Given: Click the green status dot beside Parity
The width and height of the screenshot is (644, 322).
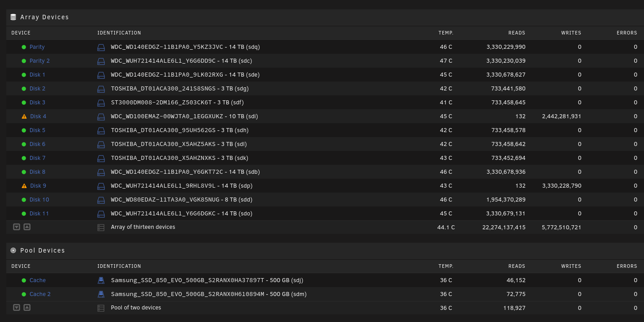Looking at the screenshot, I should tap(24, 47).
